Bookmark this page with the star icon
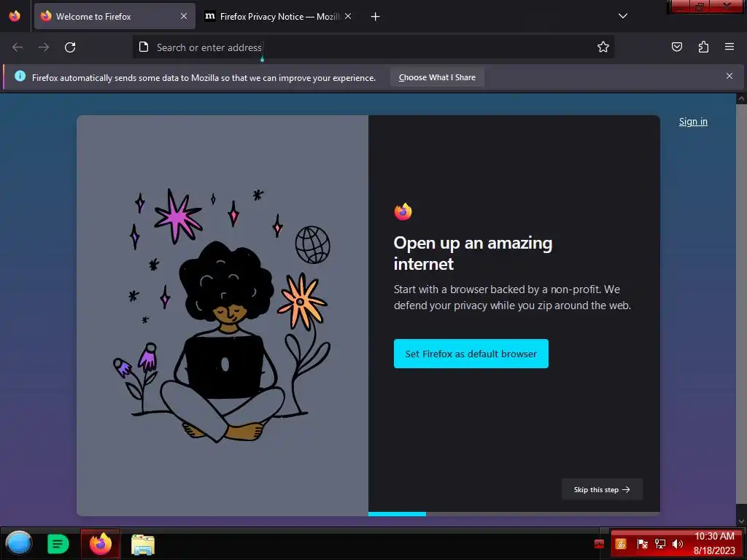Image resolution: width=747 pixels, height=560 pixels. [x=603, y=47]
